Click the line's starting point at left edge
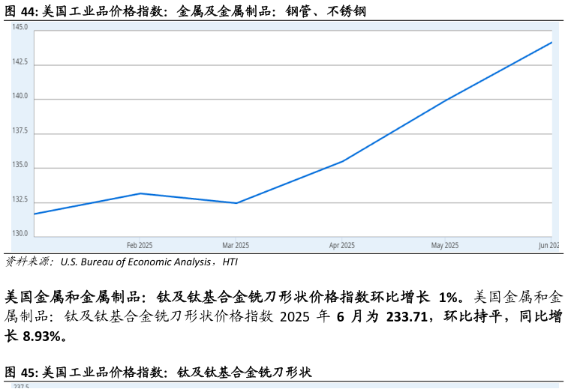Screen dimensions: 568x392 pyautogui.click(x=35, y=214)
